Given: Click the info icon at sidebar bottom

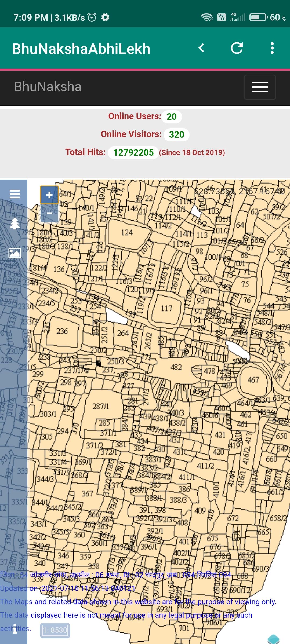Looking at the screenshot, I should click(15, 628).
